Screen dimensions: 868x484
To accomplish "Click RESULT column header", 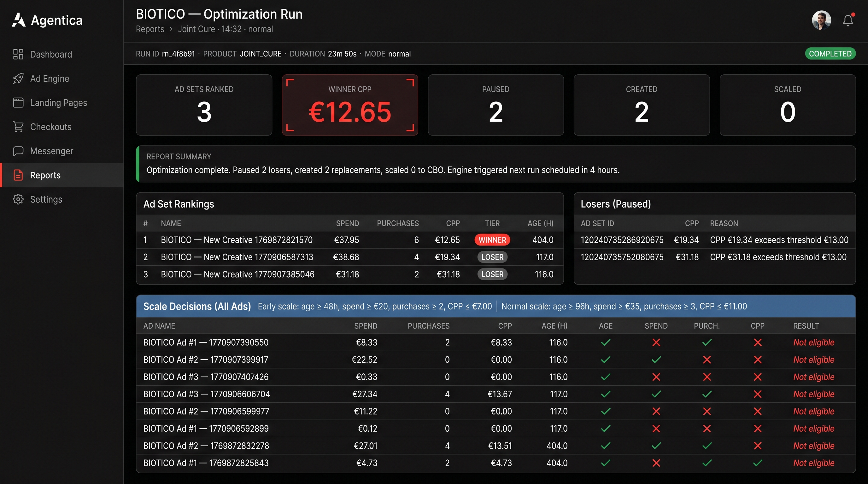I will [x=806, y=326].
